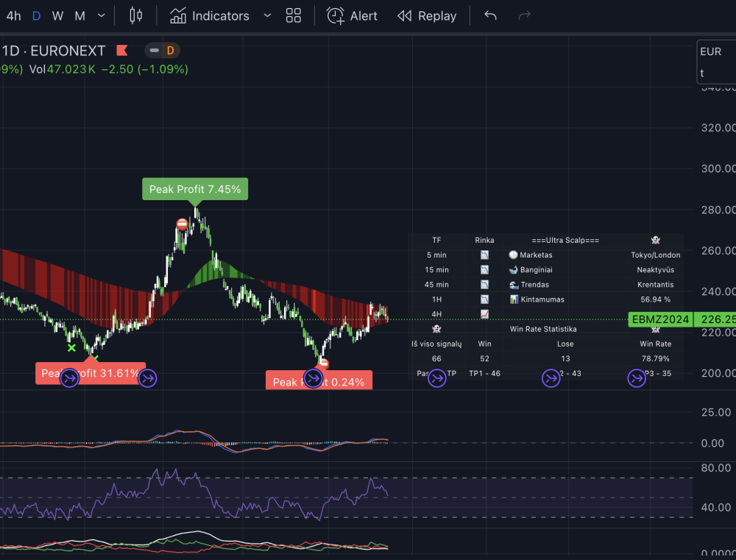Image resolution: width=736 pixels, height=560 pixels.
Task: Expand the favorite indicators chevron beside Indicators
Action: pos(267,15)
